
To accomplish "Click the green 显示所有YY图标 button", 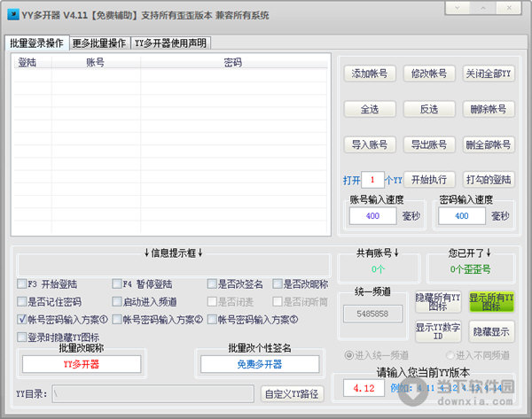I will pos(491,303).
